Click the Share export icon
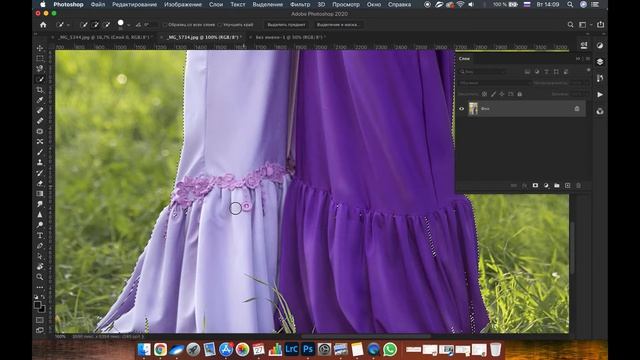 click(600, 24)
